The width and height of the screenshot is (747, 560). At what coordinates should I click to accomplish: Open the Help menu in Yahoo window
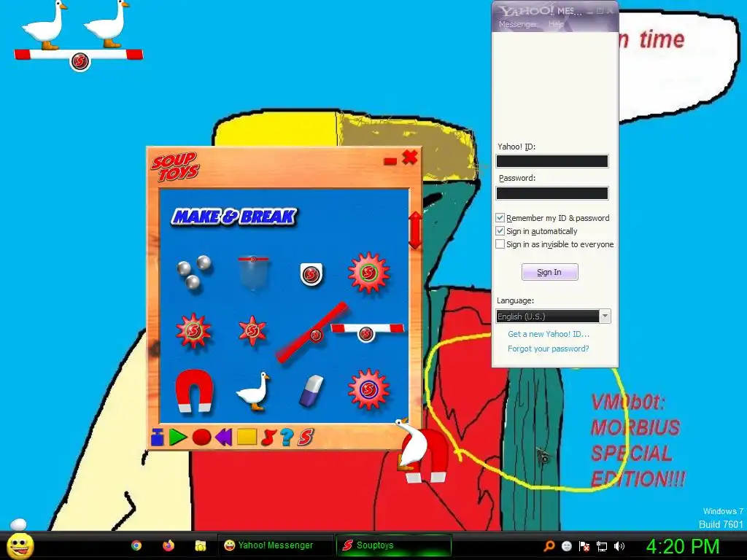pyautogui.click(x=556, y=24)
